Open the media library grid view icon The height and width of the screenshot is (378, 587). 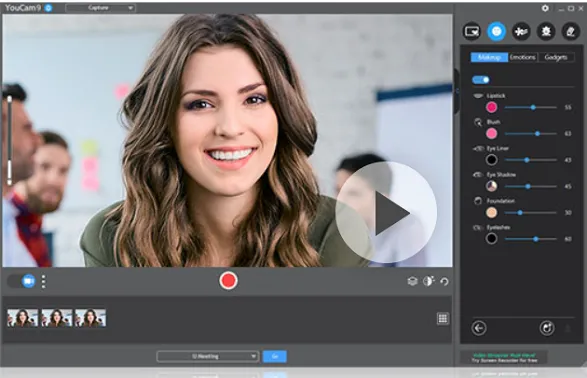point(443,318)
